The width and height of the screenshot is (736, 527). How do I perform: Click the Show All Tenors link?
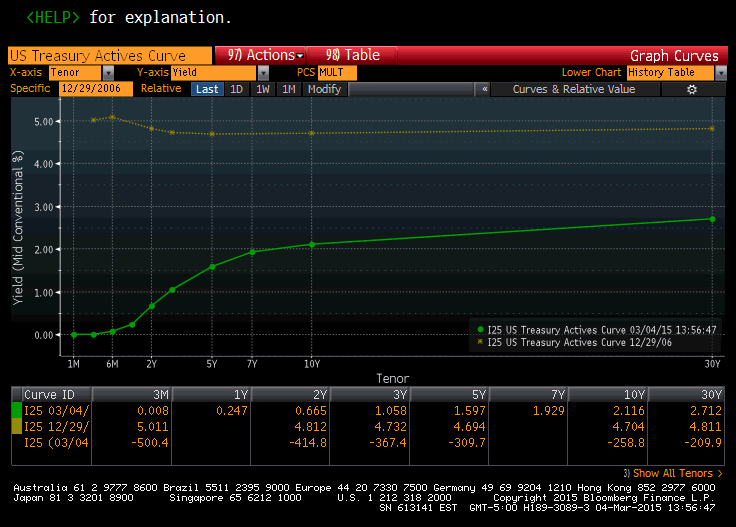(676, 473)
